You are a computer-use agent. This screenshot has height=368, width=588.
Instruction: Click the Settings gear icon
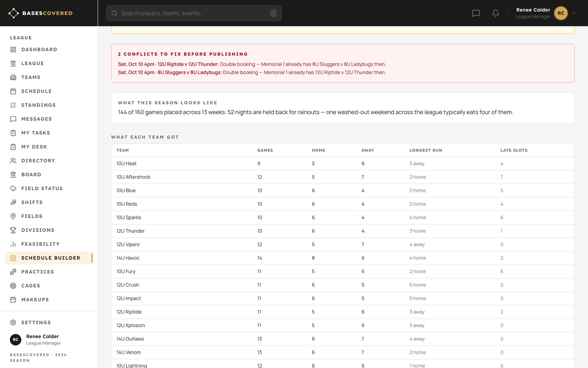point(13,323)
